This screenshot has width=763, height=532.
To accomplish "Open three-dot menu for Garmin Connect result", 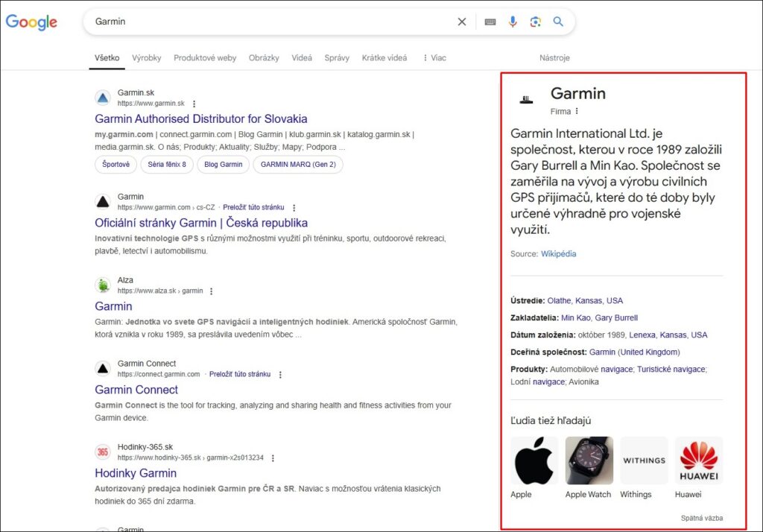I will point(280,375).
